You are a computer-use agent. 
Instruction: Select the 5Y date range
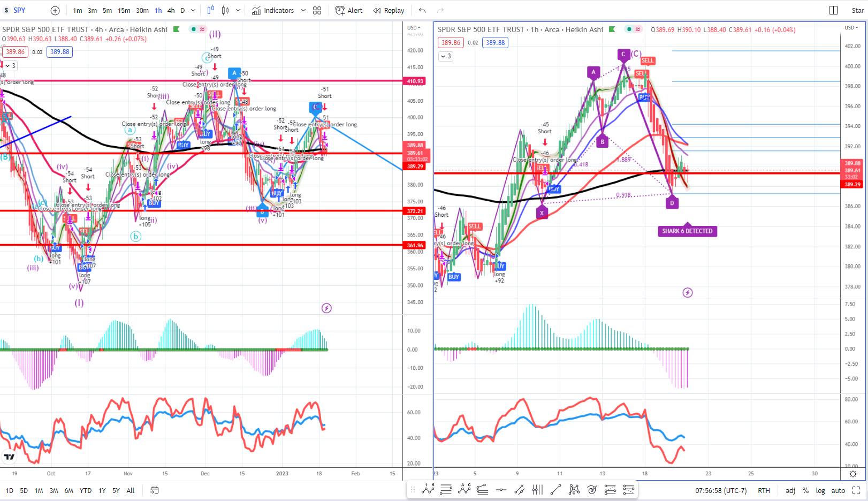click(116, 490)
